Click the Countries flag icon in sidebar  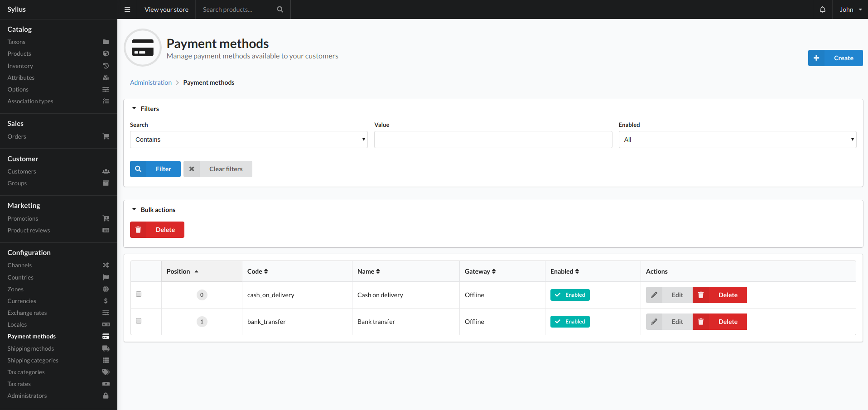coord(106,277)
